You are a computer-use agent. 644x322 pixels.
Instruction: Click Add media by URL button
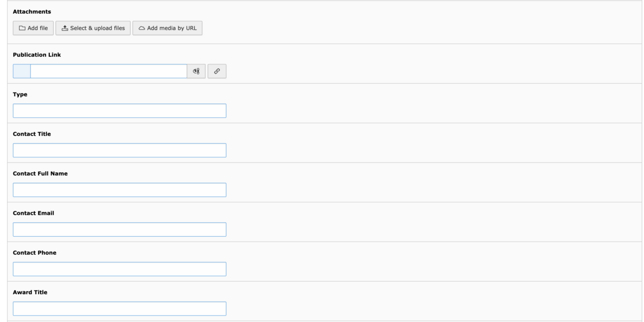coord(167,28)
